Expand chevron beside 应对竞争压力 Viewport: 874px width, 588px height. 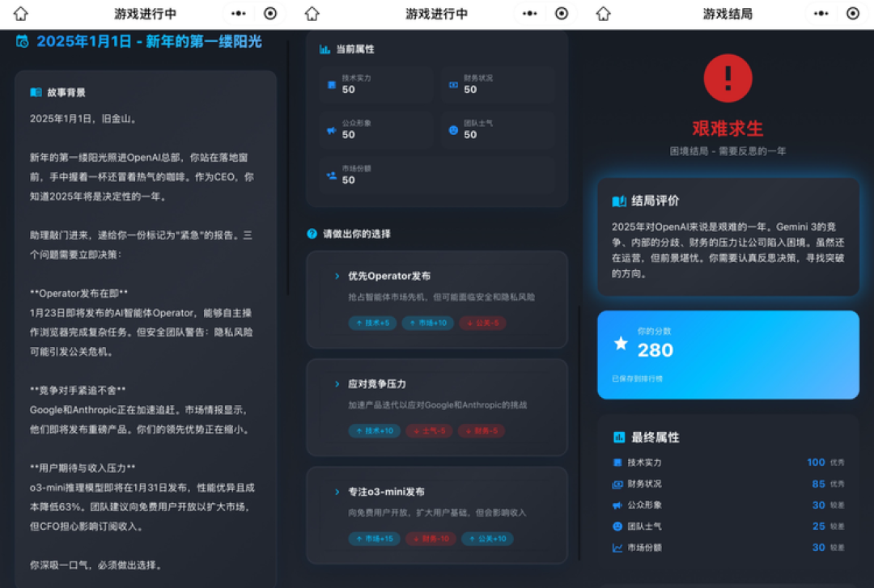tap(337, 384)
